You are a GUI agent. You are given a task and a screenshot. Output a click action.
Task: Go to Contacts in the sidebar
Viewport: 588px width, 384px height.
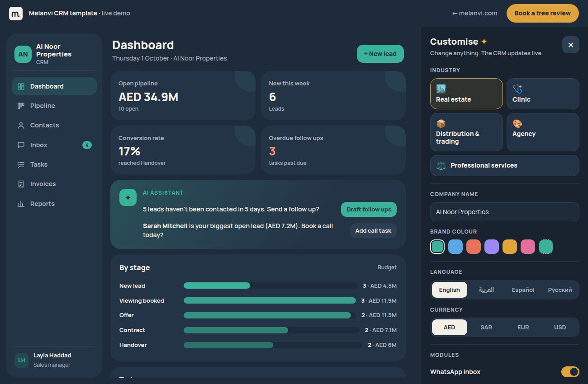[54, 125]
